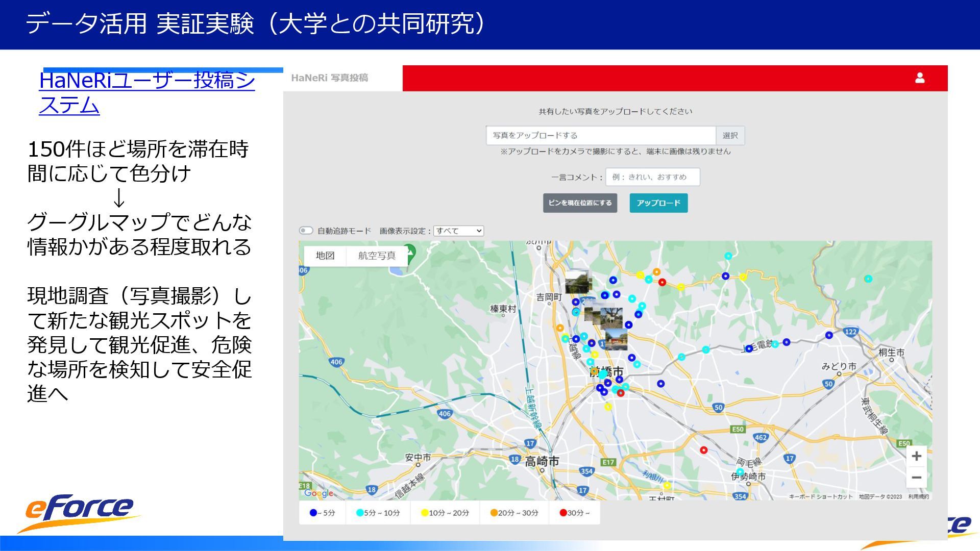The width and height of the screenshot is (980, 551).
Task: Click the HaNeRi 写真投稿 title
Action: click(x=329, y=78)
